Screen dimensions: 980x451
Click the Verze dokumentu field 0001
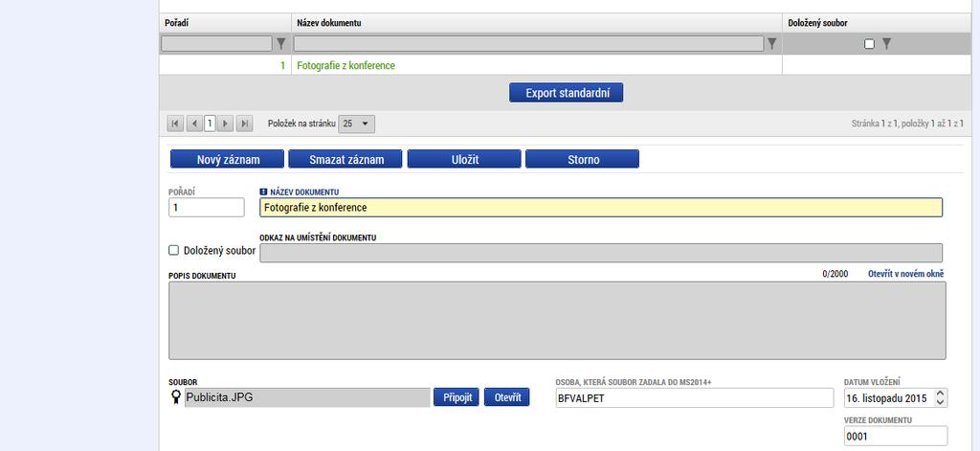[895, 436]
